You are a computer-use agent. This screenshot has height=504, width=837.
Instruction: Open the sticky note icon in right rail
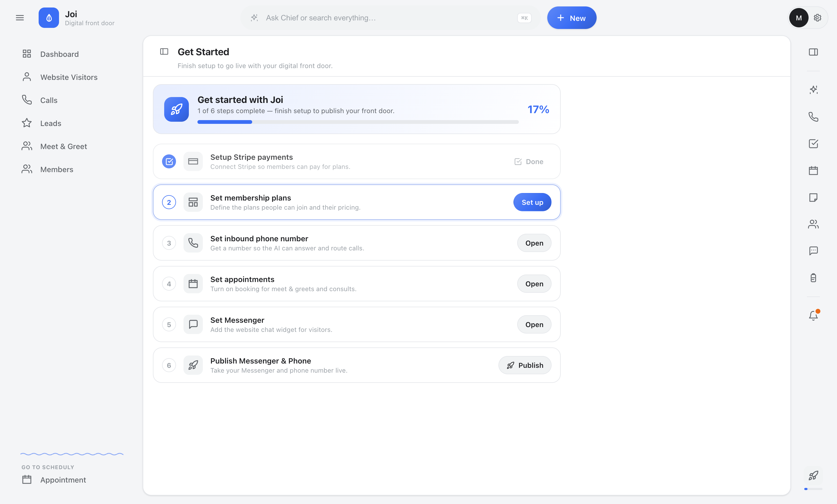813,197
